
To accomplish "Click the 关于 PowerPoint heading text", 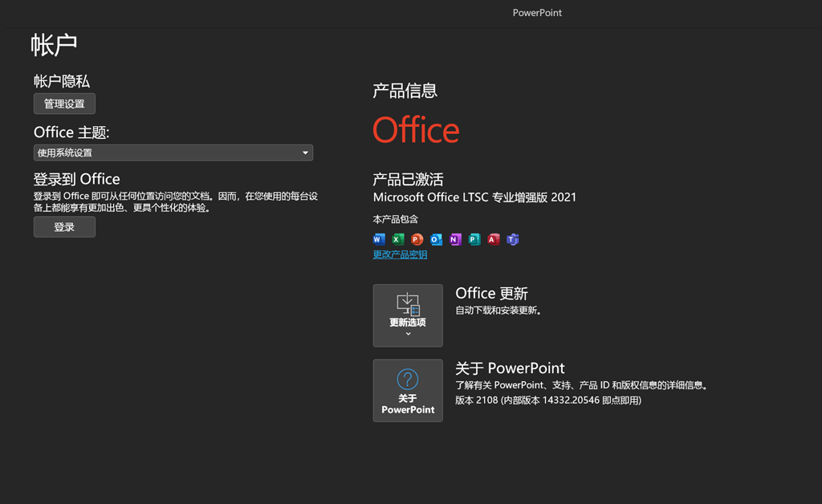I will (x=510, y=368).
